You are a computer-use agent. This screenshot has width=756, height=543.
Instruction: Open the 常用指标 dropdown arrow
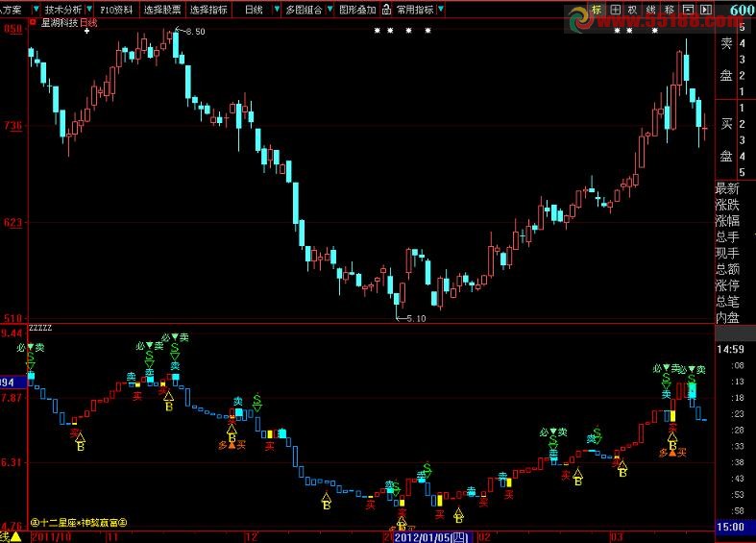(x=440, y=10)
